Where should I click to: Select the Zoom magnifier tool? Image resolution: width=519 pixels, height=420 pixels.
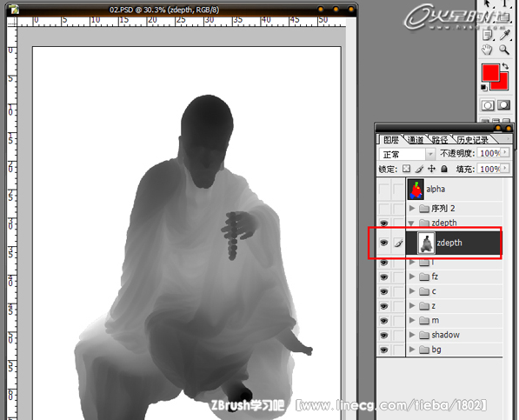tap(504, 50)
